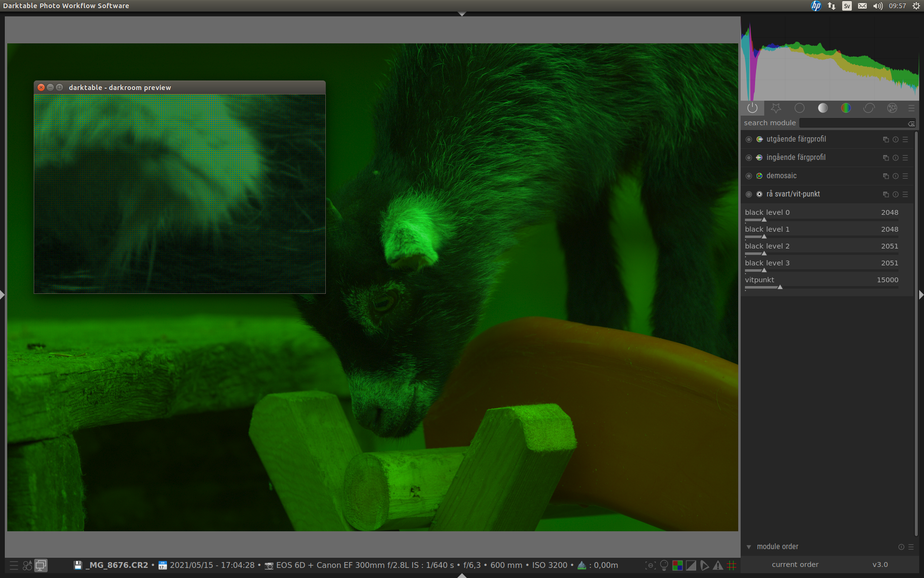Open the sound volume indicator
Viewport: 924px width, 578px height.
click(x=878, y=6)
